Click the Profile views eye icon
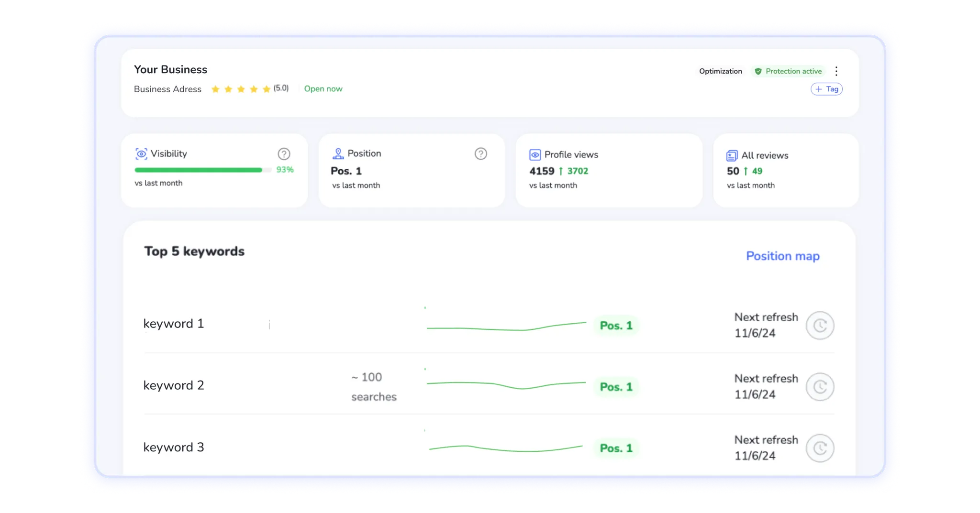The image size is (980, 513). click(535, 155)
